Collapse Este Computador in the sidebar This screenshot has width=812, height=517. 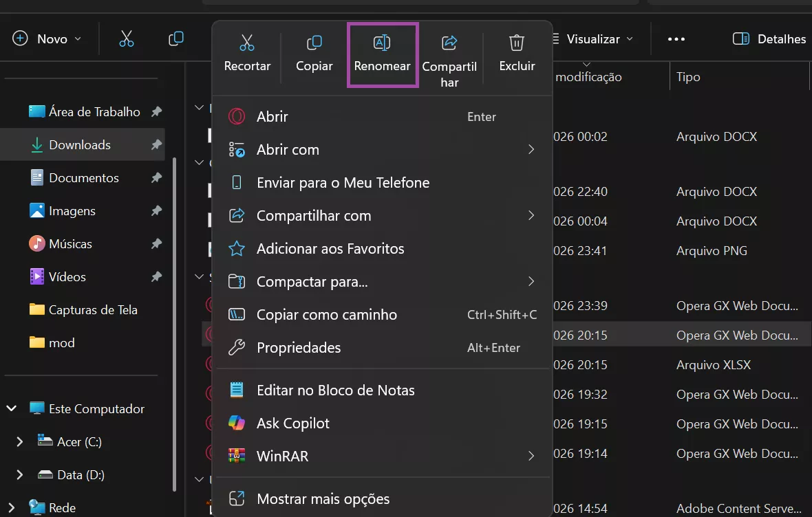tap(10, 408)
